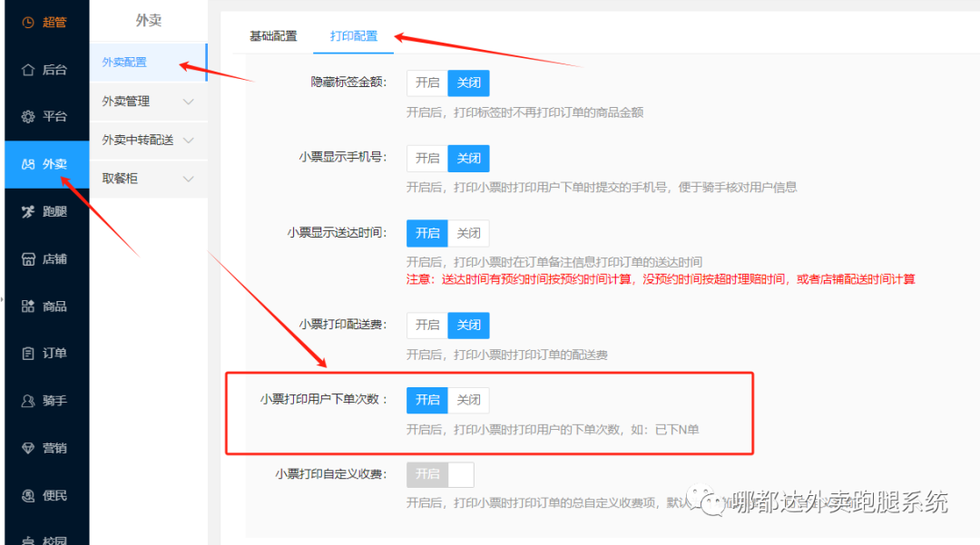Image resolution: width=980 pixels, height=545 pixels.
Task: Disable 小票显示送达时间 with 关闭
Action: click(x=469, y=233)
